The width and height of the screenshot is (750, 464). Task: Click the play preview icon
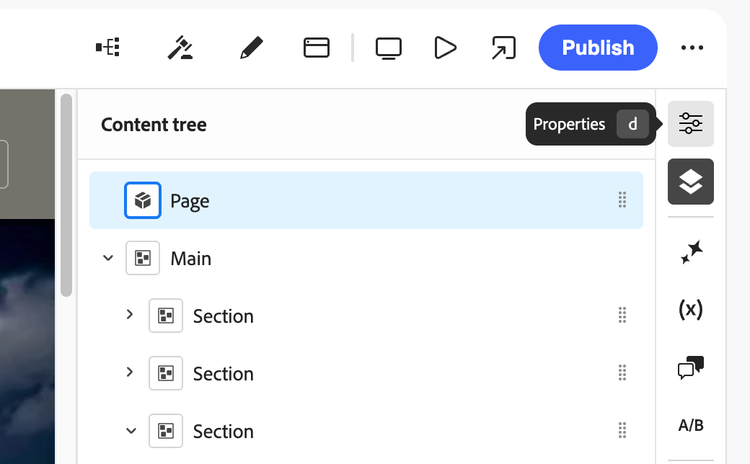(x=445, y=47)
